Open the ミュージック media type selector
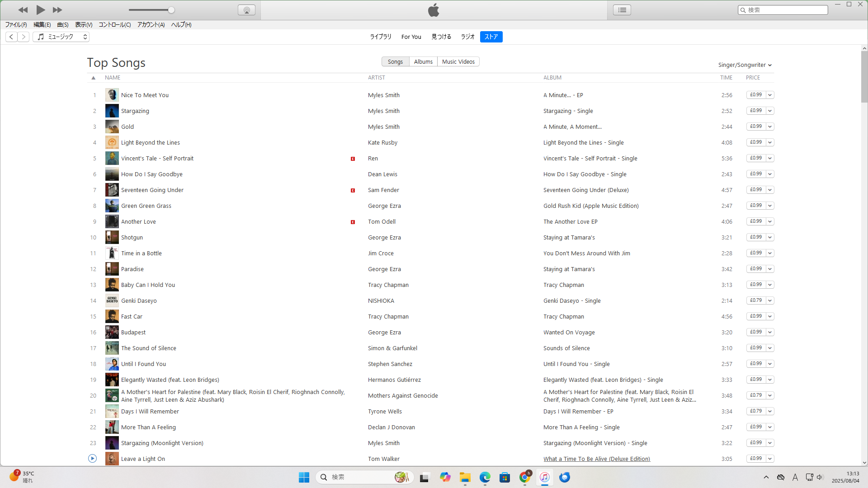 click(61, 37)
